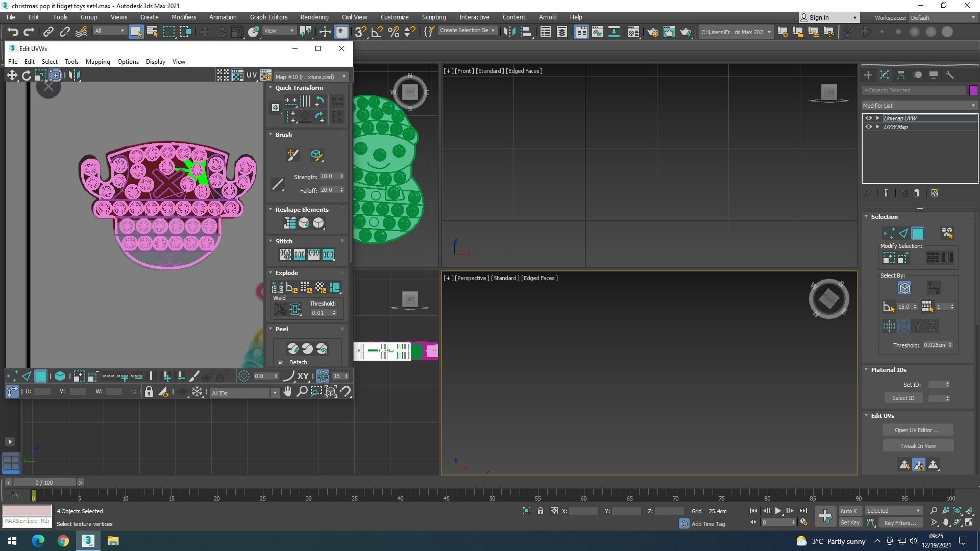
Task: Click the Undo arrow in main toolbar
Action: pyautogui.click(x=12, y=32)
